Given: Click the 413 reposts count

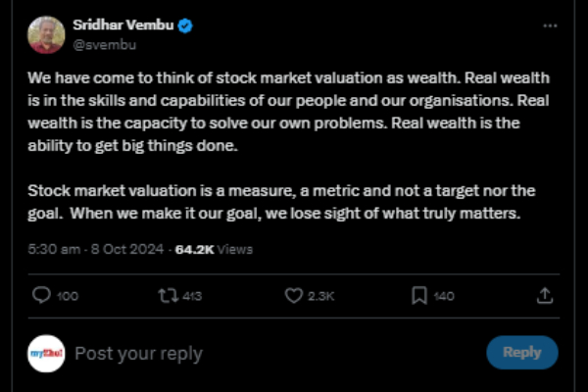Looking at the screenshot, I should [193, 296].
